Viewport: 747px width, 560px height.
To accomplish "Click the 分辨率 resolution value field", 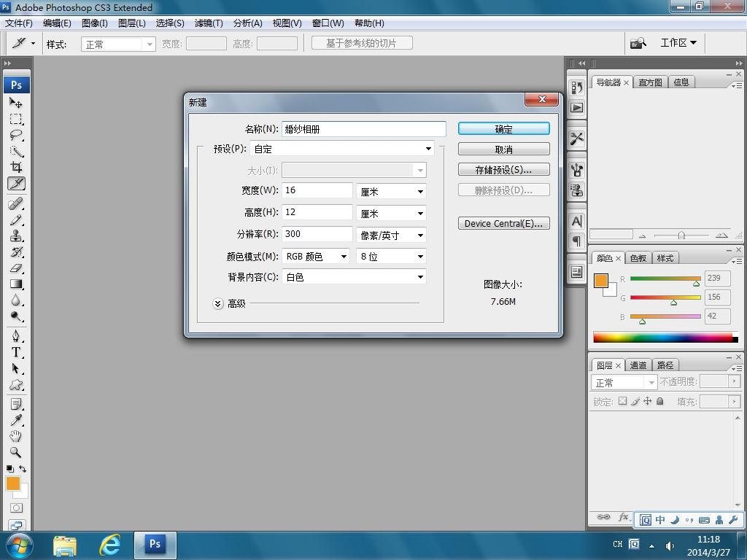I will tap(317, 234).
